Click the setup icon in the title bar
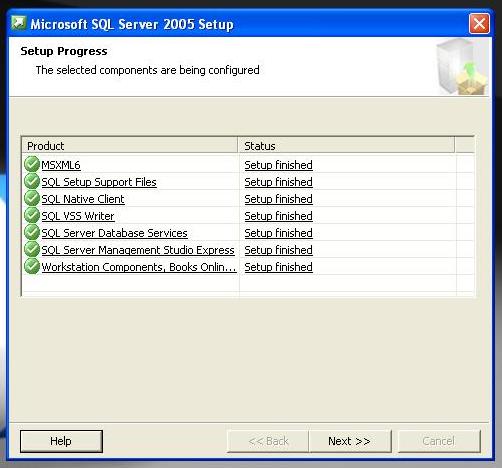Screen dimensions: 502x468 (18, 23)
